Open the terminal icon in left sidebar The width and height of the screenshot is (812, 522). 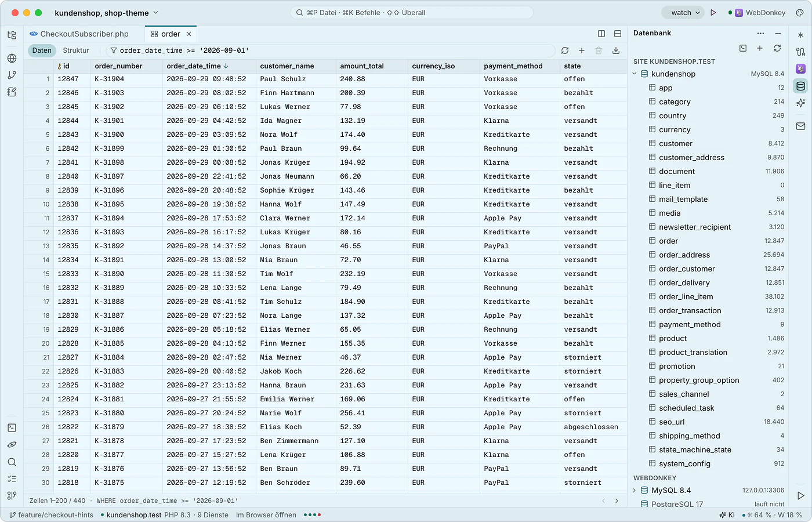tap(12, 427)
